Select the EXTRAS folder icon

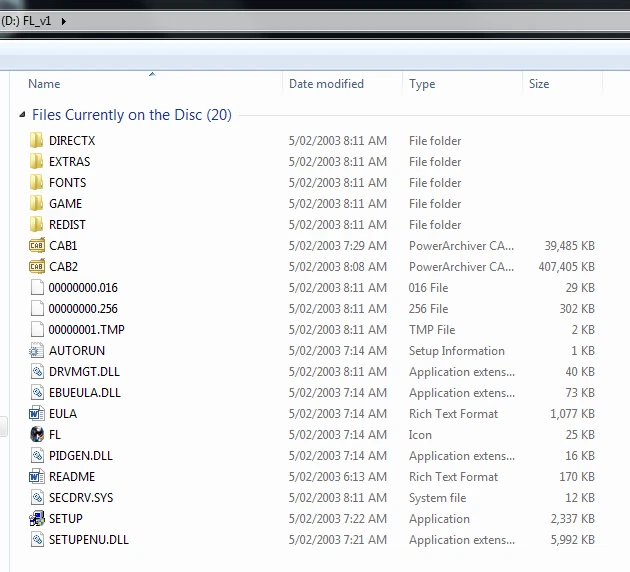(x=37, y=161)
